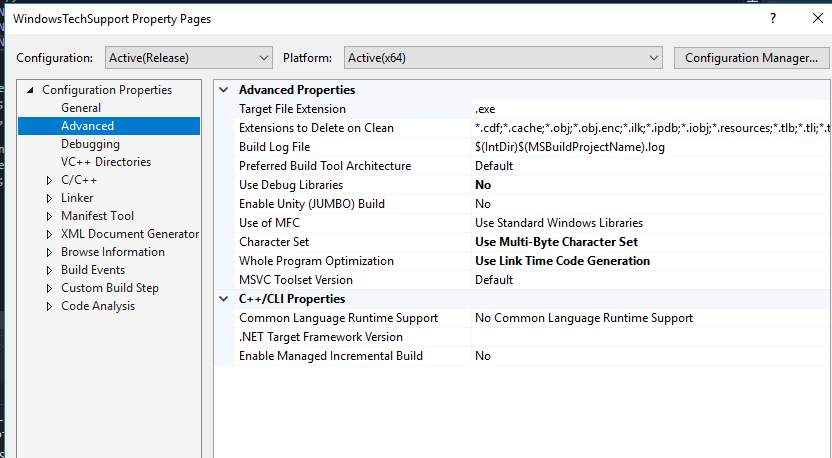
Task: Click the Default value for Build Tool Architecture
Action: 494,166
